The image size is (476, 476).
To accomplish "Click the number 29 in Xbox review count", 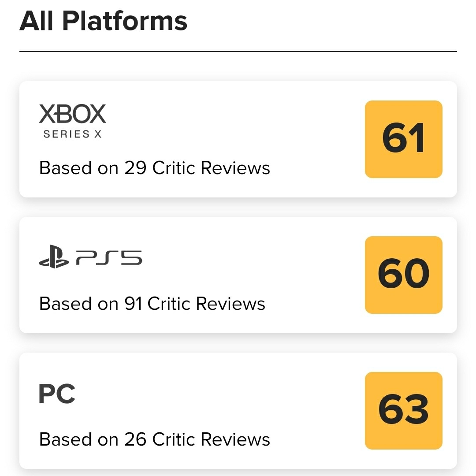I will click(135, 168).
